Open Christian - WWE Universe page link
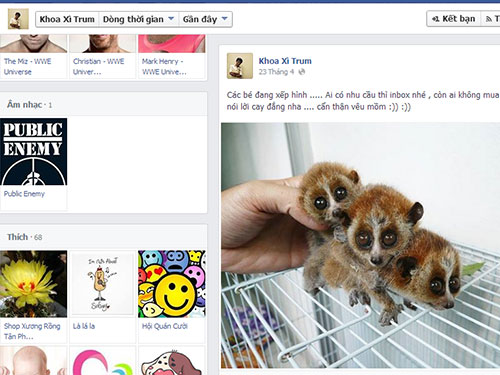This screenshot has height=375, width=500. pyautogui.click(x=98, y=66)
